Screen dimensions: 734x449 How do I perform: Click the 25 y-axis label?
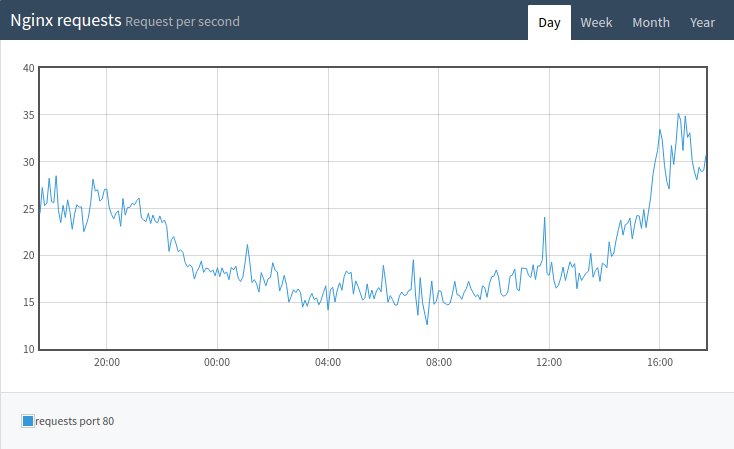coord(29,209)
